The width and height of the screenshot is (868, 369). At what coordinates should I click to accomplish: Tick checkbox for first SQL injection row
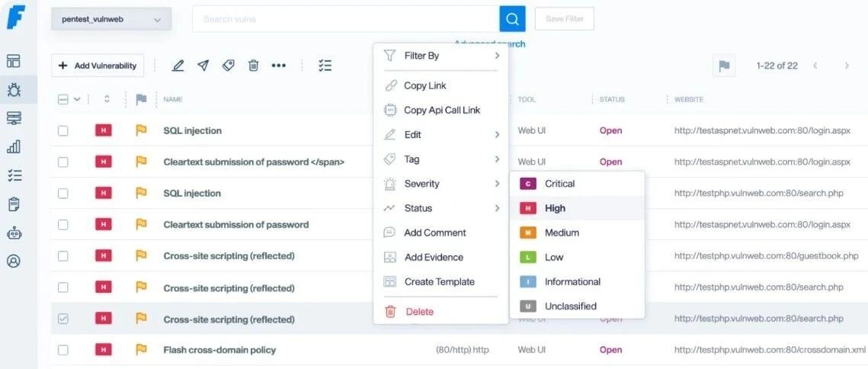point(63,131)
